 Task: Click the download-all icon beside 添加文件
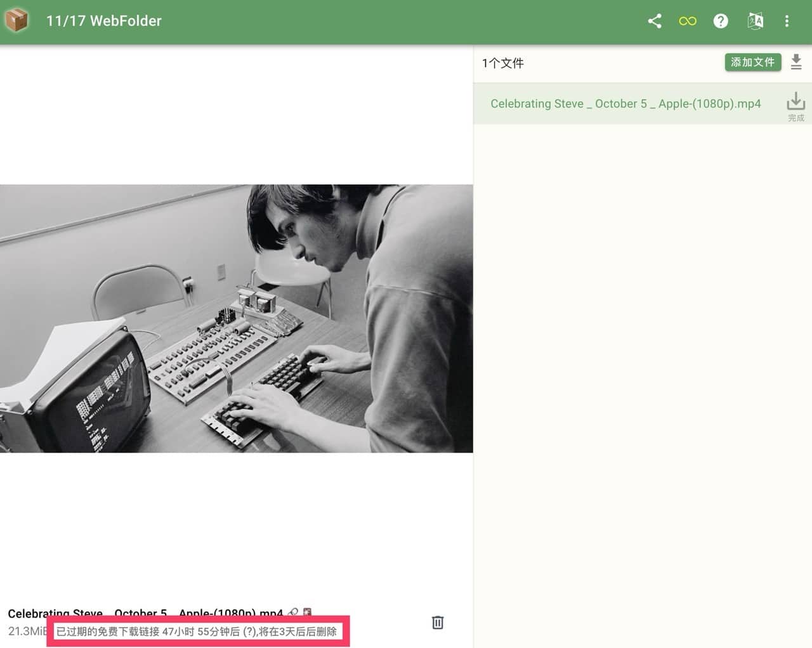[x=796, y=62]
